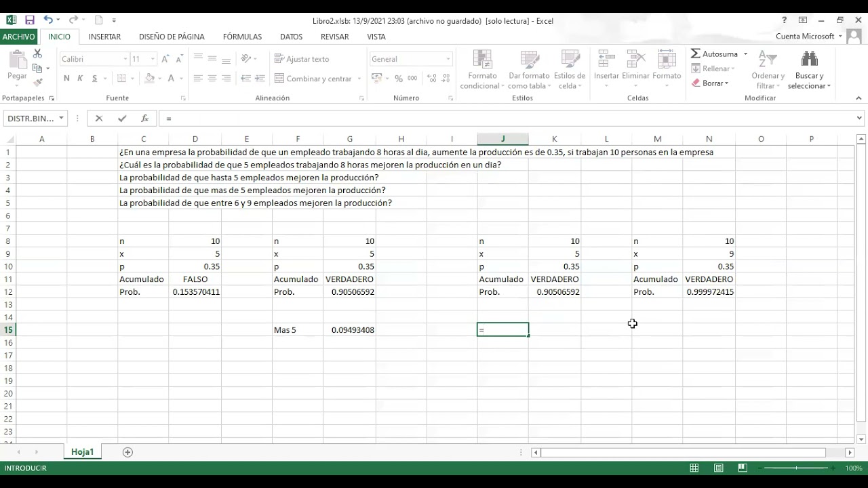The height and width of the screenshot is (488, 868).
Task: Click the borders icon
Action: coord(123,79)
